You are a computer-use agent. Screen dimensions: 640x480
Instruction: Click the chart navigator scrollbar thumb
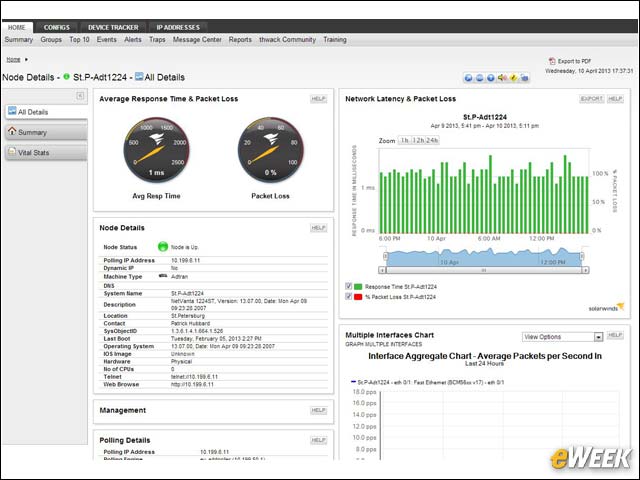pos(484,270)
